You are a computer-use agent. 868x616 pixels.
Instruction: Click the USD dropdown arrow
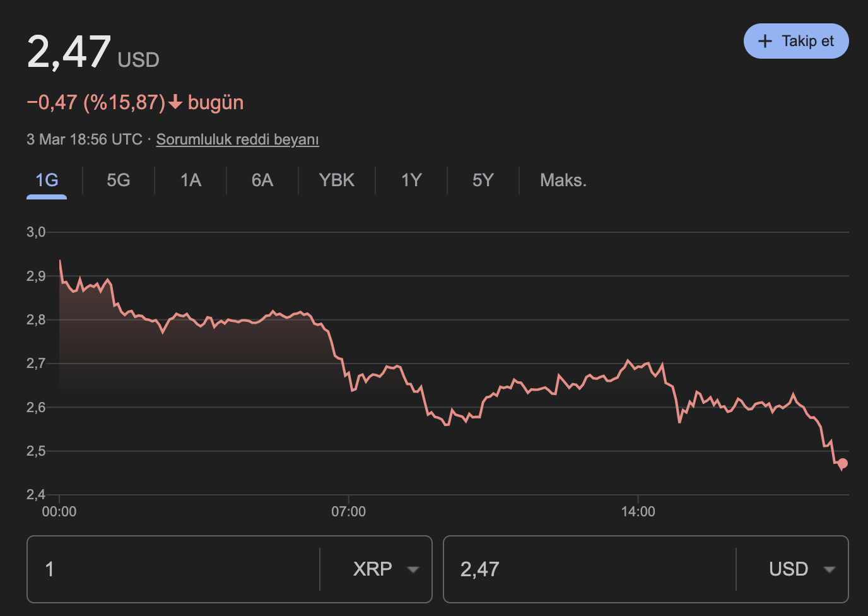(830, 570)
